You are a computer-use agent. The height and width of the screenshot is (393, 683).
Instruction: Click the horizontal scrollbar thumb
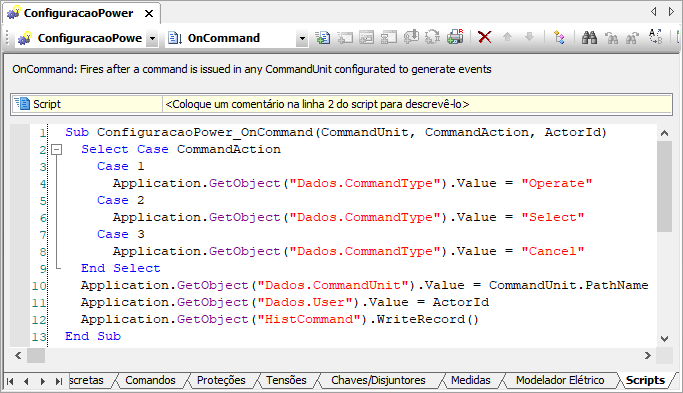[x=36, y=356]
